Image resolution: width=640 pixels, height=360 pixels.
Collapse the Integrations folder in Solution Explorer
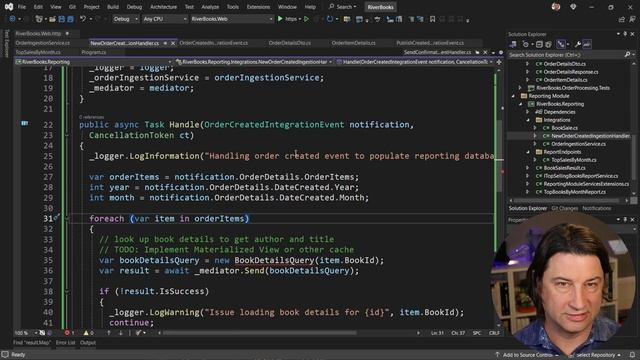[528, 120]
